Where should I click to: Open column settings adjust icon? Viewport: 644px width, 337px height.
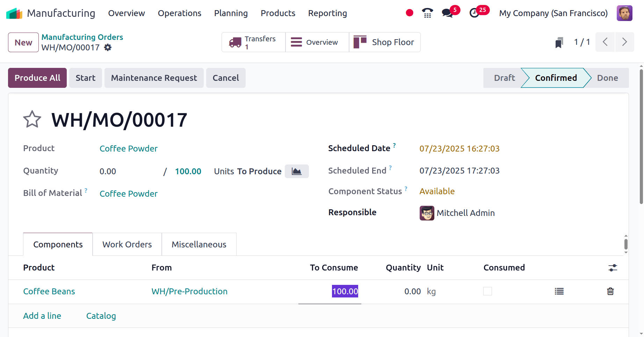click(x=613, y=268)
